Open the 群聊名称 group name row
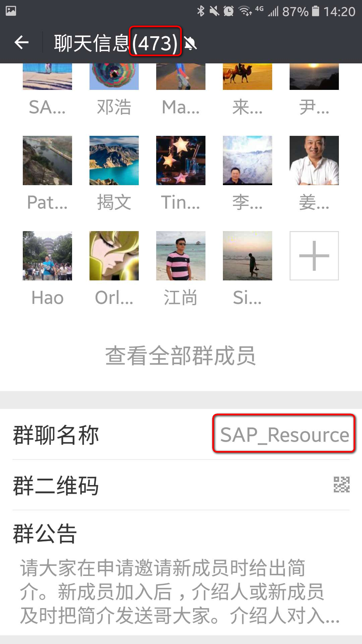 pyautogui.click(x=101, y=435)
